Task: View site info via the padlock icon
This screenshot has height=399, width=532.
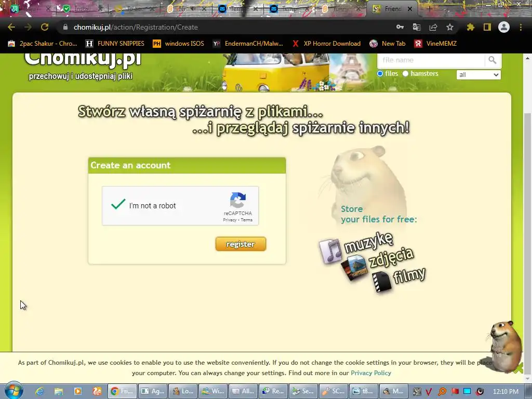Action: (x=65, y=27)
